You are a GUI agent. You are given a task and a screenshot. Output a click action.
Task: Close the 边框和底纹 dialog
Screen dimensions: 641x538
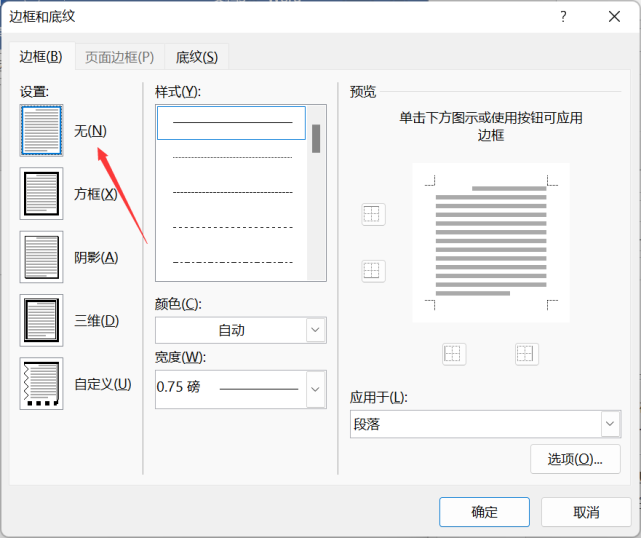coord(614,17)
